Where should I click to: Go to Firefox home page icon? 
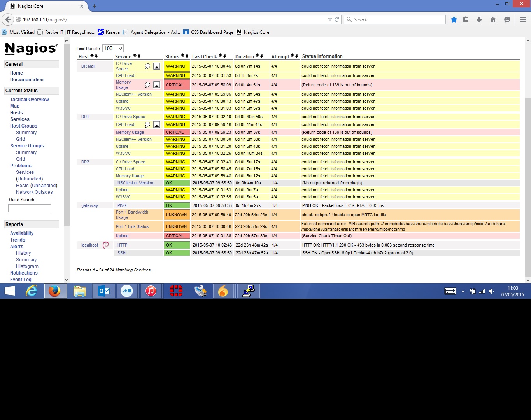(493, 19)
